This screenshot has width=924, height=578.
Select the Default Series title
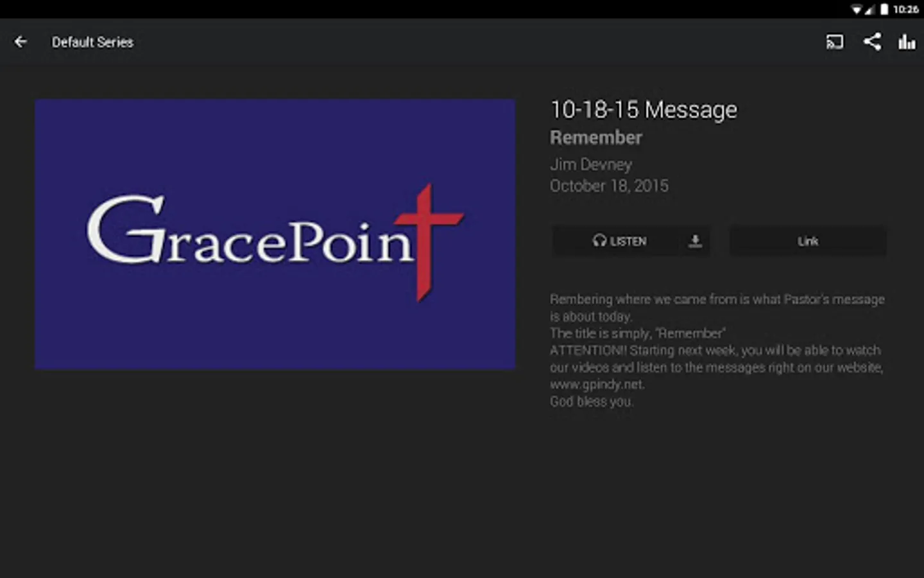pos(92,42)
